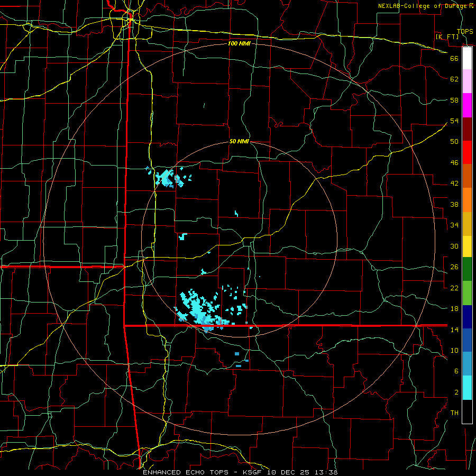Pick the yellow legend swatch
This screenshot has width=476, height=476.
coord(467,246)
